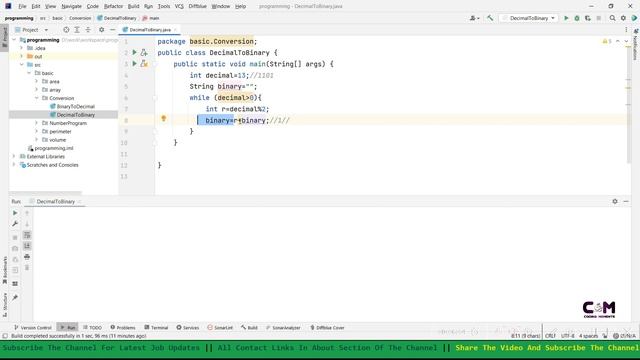The image size is (640, 360).
Task: Click UTF-8 encoding in status bar
Action: point(567,336)
